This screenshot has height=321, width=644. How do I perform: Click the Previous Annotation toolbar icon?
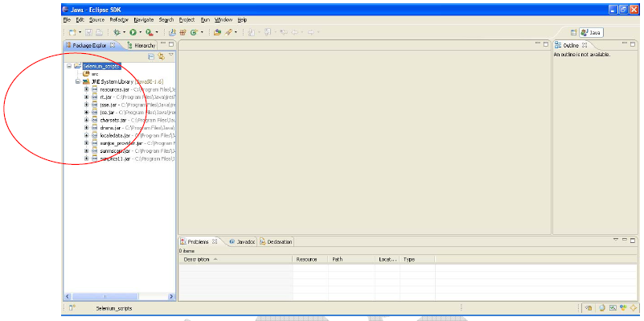point(269,32)
